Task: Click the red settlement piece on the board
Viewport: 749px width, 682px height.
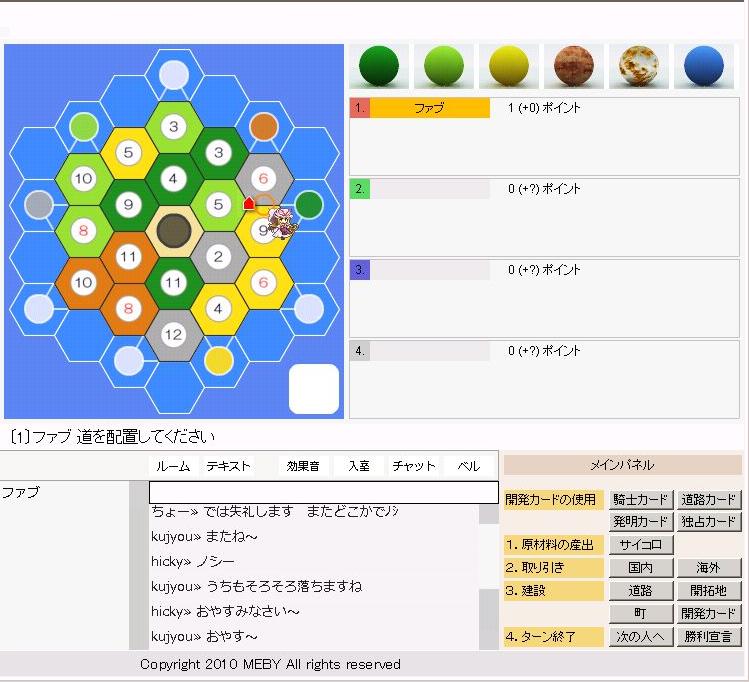Action: pyautogui.click(x=249, y=203)
